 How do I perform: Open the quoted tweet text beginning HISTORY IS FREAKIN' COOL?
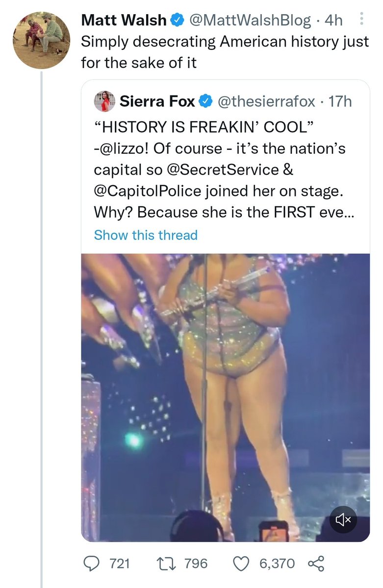click(x=220, y=169)
